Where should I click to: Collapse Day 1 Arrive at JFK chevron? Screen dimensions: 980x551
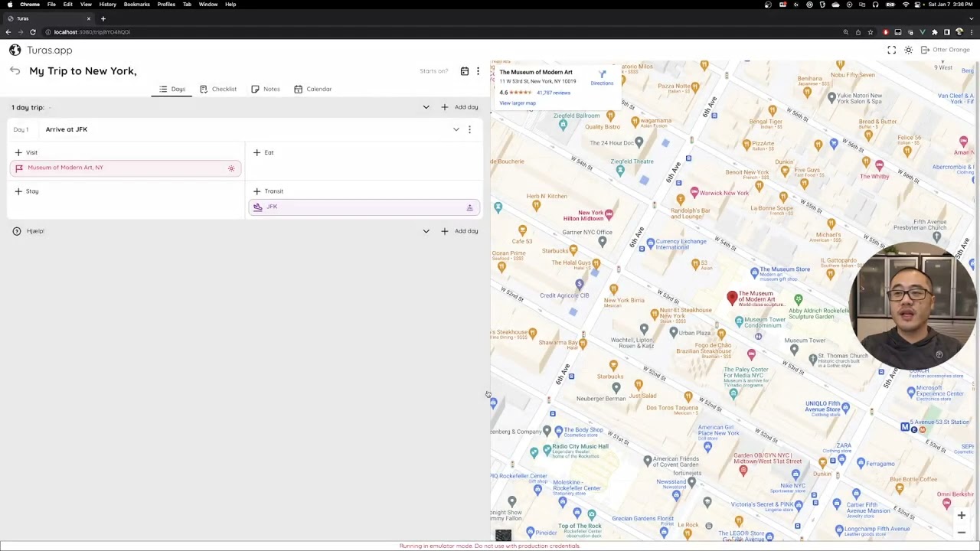pyautogui.click(x=456, y=129)
